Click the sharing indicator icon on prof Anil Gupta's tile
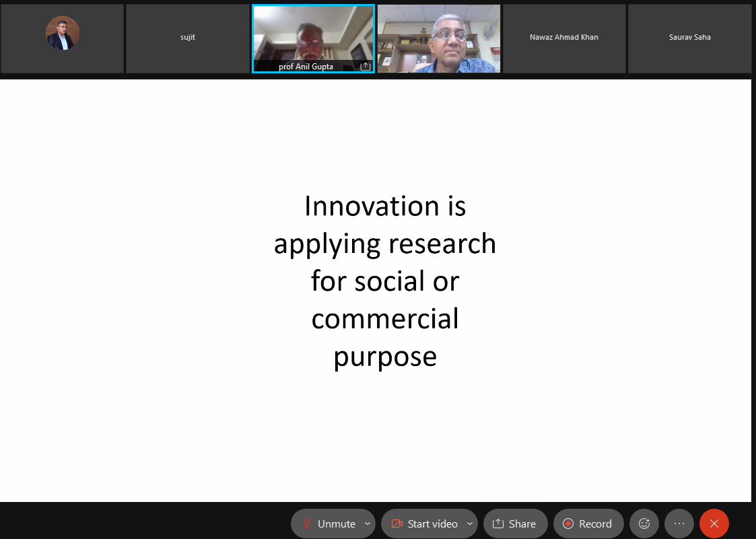Image resolution: width=756 pixels, height=539 pixels. [x=365, y=67]
